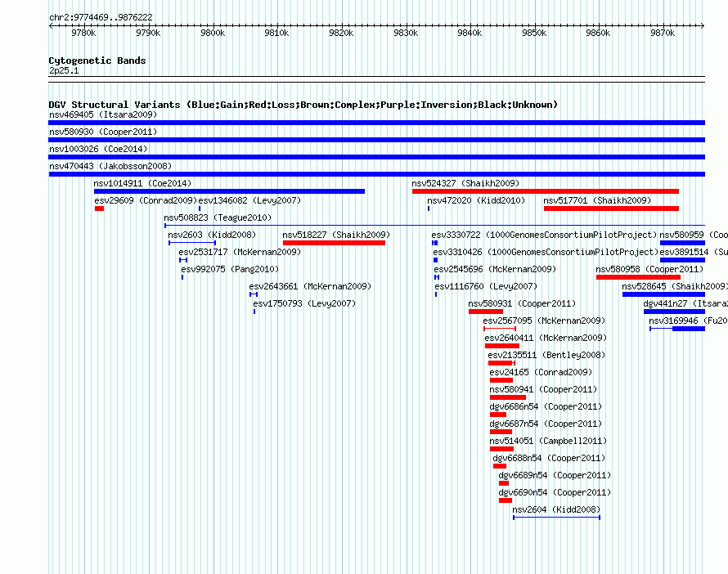Click the 9870k ruler tick label
Viewport: 728px width, 574px height.
(x=663, y=33)
